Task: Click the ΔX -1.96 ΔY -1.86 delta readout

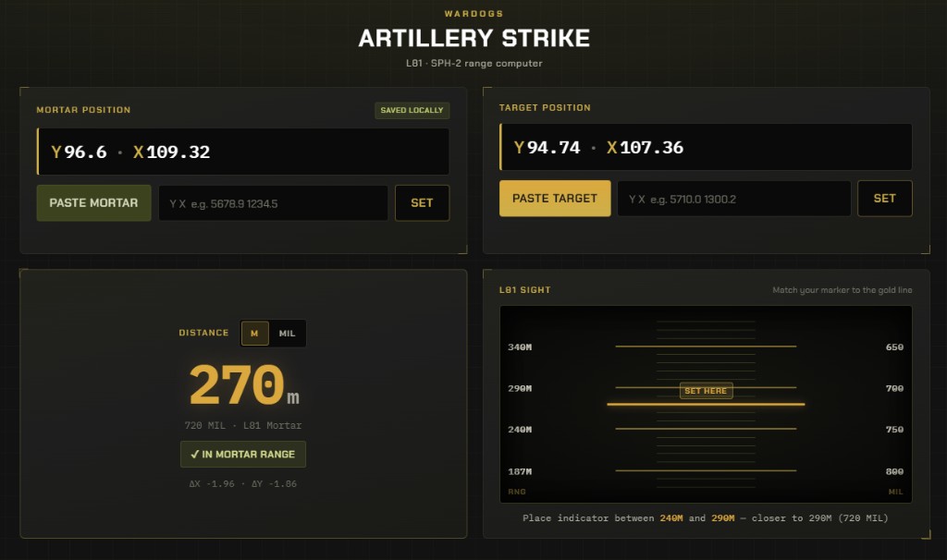Action: 243,484
